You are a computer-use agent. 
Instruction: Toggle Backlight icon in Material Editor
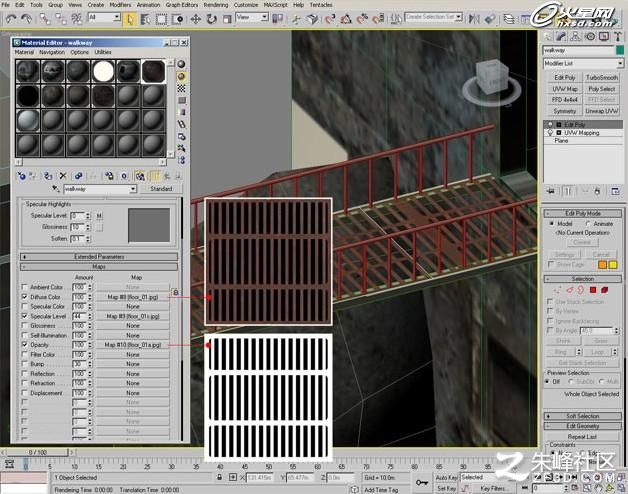pyautogui.click(x=181, y=76)
